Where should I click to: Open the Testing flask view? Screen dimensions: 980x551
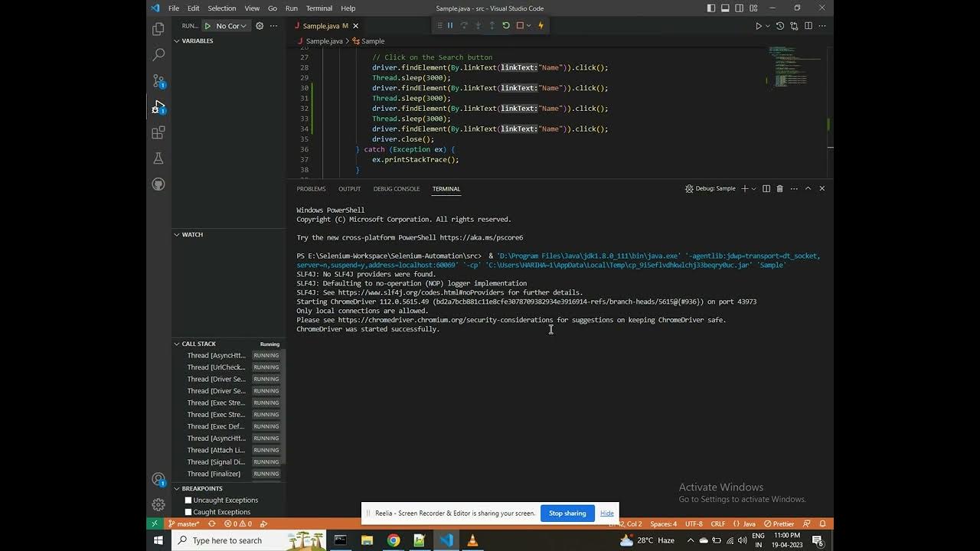tap(158, 158)
